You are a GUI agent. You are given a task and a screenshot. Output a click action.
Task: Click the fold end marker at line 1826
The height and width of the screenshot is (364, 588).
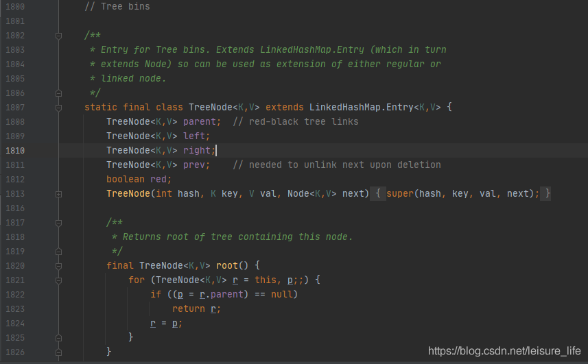(58, 352)
